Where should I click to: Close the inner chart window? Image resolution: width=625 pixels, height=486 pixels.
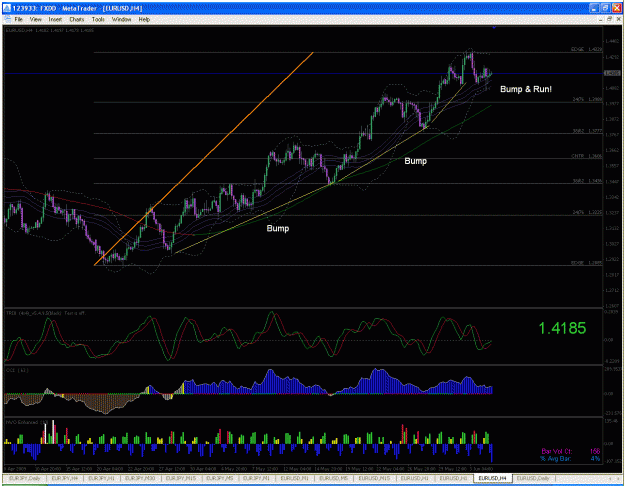click(617, 19)
